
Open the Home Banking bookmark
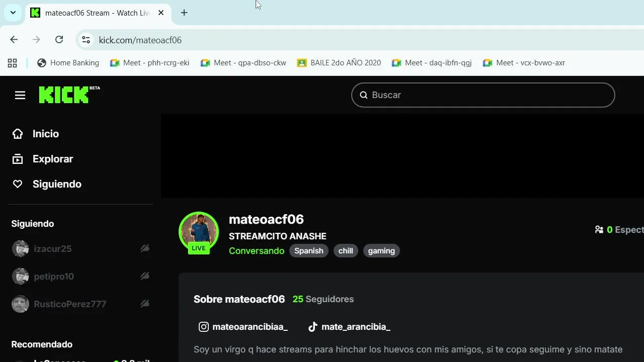tap(68, 63)
